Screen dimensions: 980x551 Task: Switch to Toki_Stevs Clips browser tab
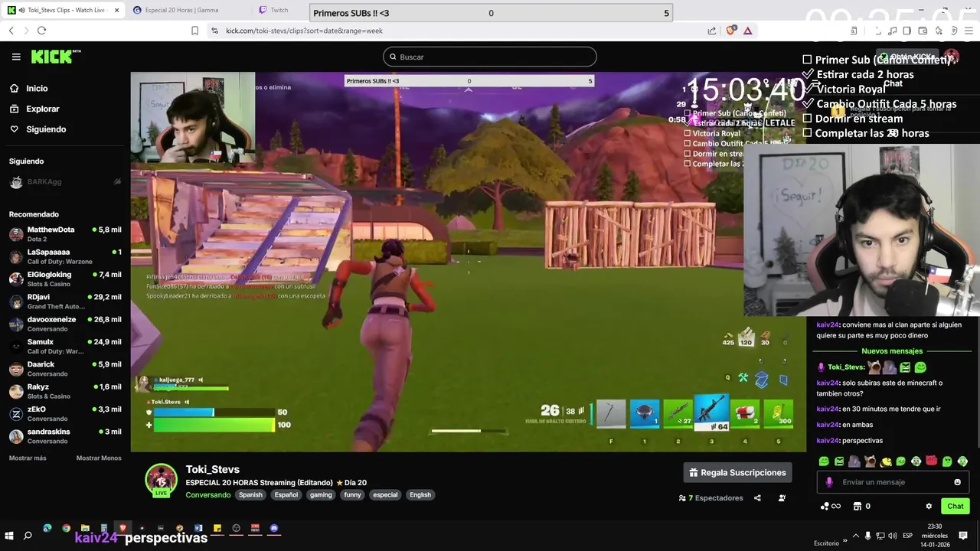(x=63, y=10)
